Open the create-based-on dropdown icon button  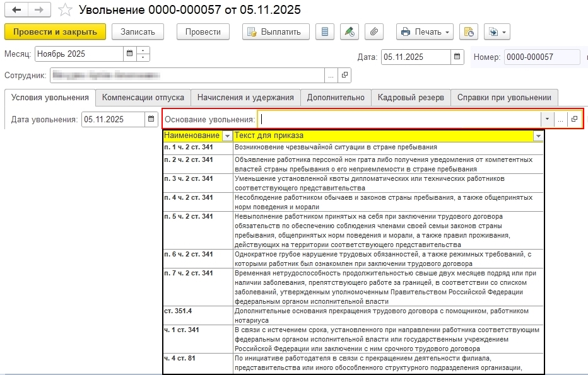[x=497, y=32]
